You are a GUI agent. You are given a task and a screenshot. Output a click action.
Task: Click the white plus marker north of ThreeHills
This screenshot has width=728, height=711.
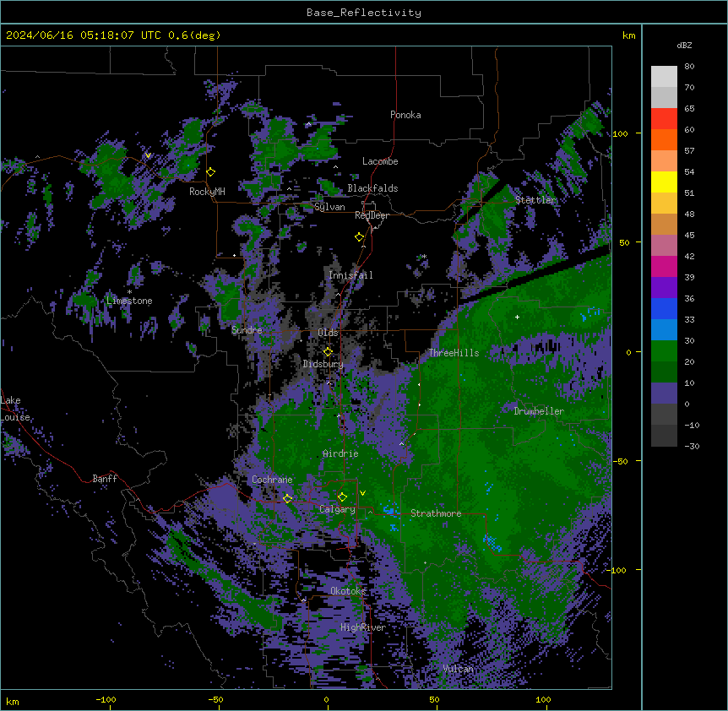click(517, 317)
